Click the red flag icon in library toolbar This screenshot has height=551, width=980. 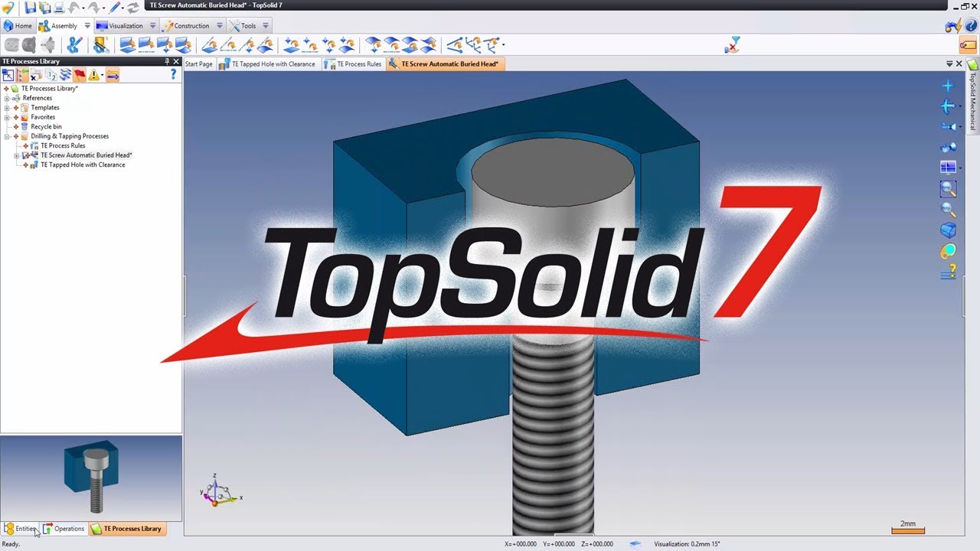[x=79, y=75]
